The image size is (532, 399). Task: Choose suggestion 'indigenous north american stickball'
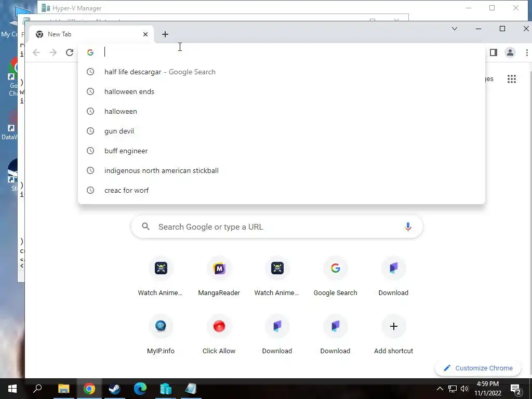click(x=282, y=170)
